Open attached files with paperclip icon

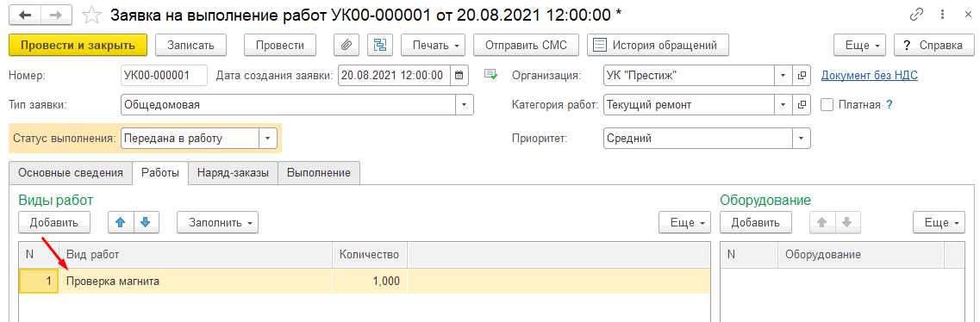pyautogui.click(x=346, y=45)
